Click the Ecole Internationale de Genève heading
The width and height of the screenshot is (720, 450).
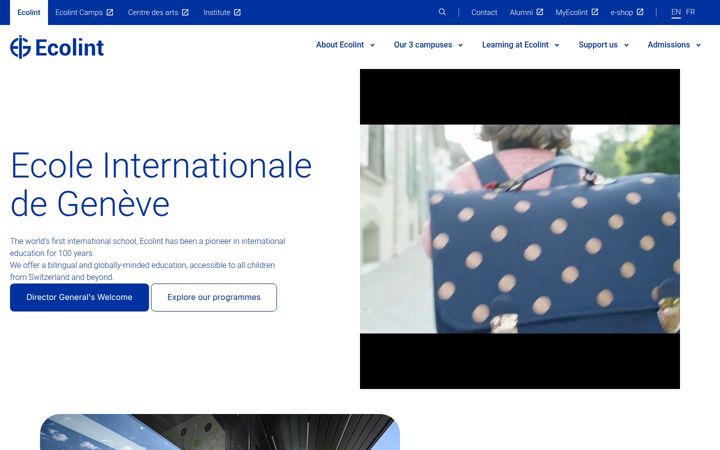[161, 184]
